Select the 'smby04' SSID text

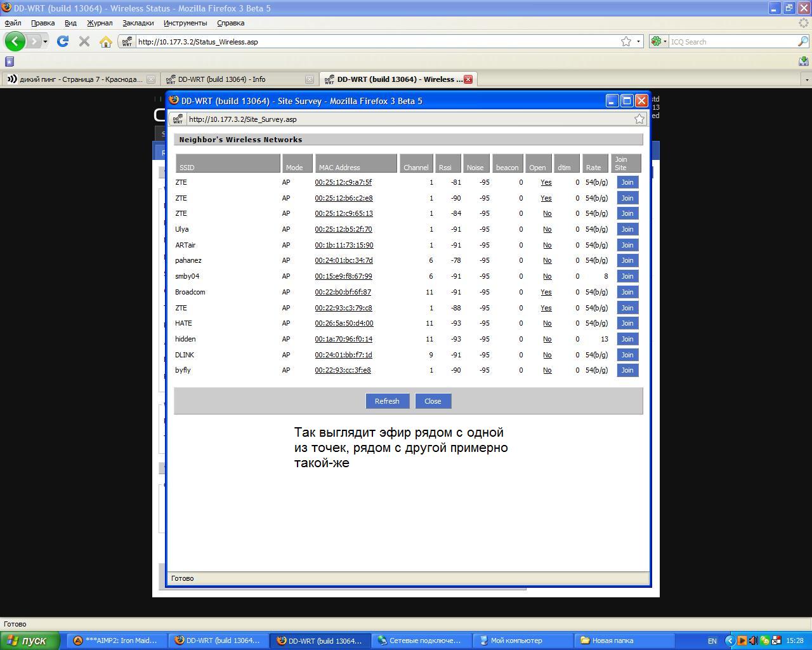point(187,276)
